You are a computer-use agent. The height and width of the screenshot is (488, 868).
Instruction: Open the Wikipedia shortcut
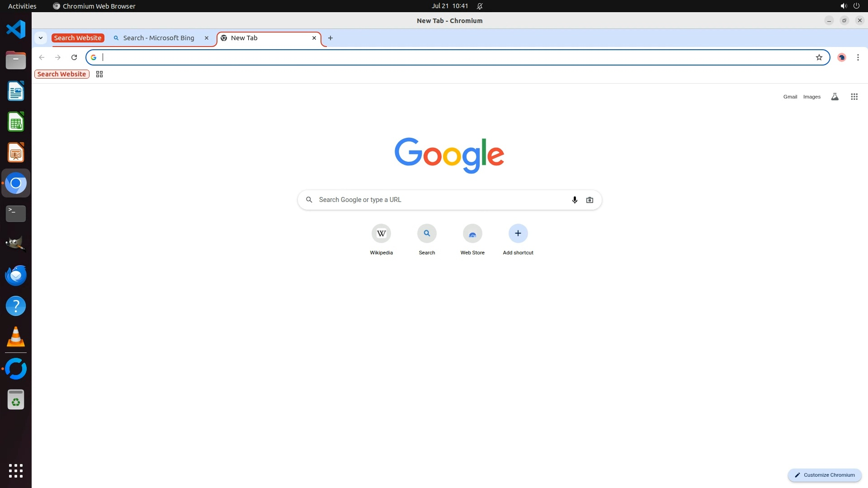pos(381,234)
